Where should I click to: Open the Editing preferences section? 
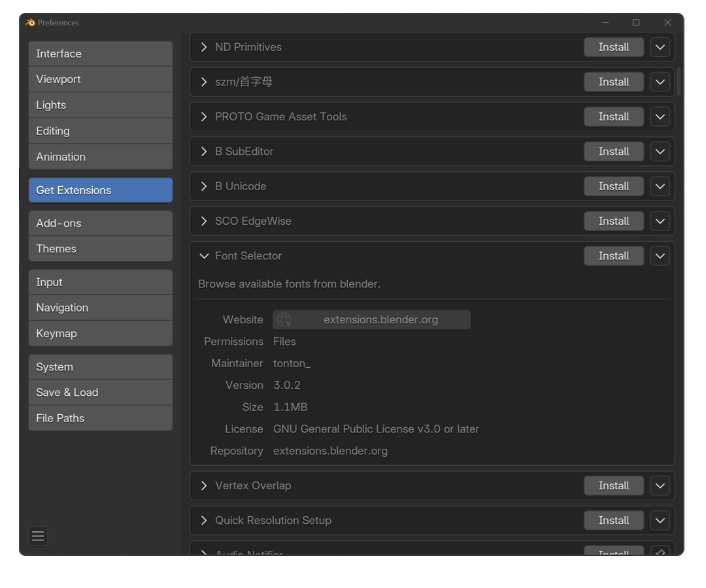click(101, 131)
